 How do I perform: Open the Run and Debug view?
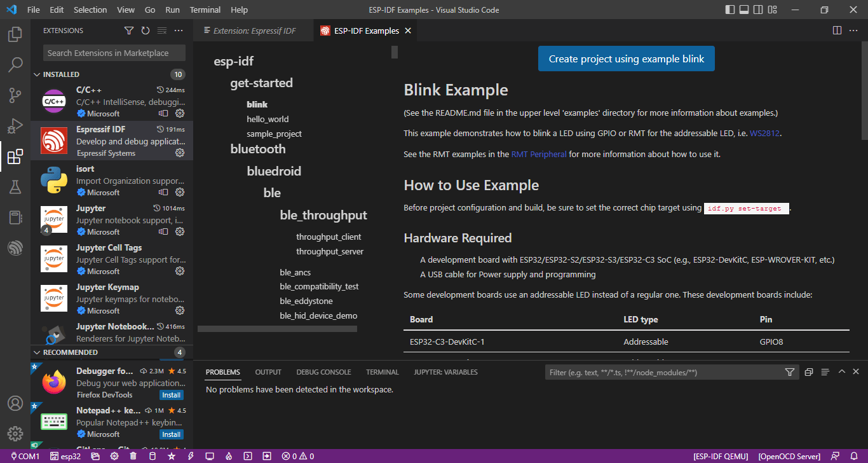point(15,125)
